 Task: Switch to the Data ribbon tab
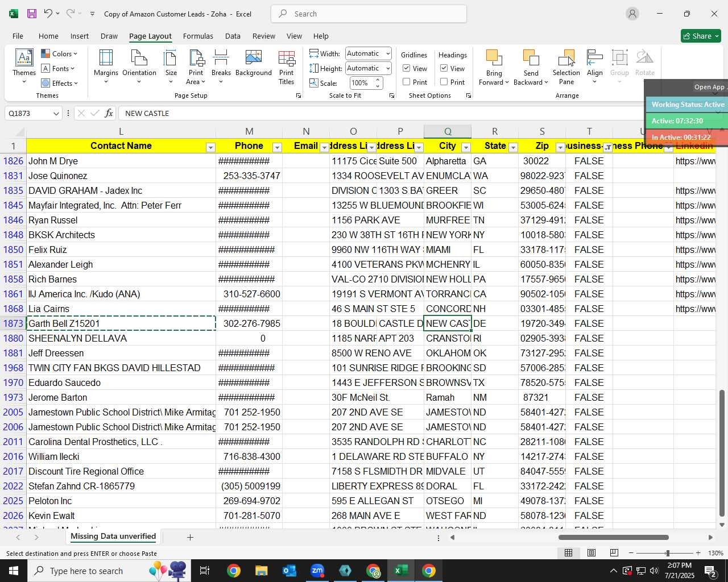(x=233, y=36)
